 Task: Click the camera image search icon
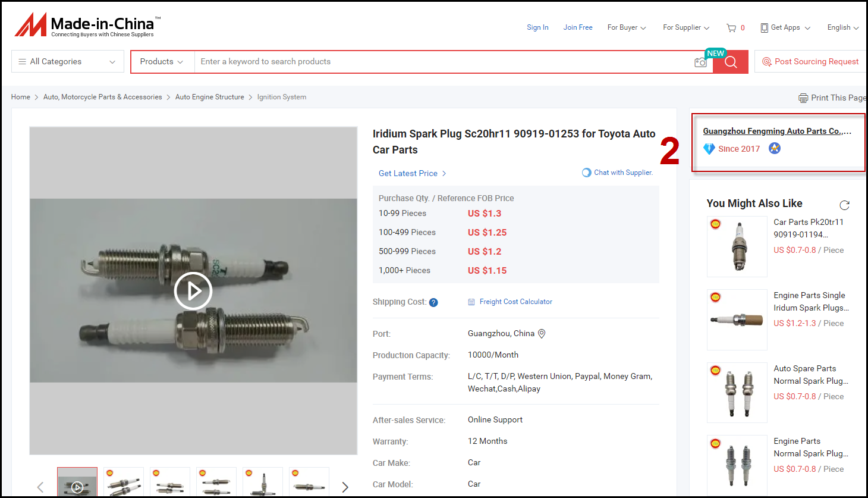[700, 62]
